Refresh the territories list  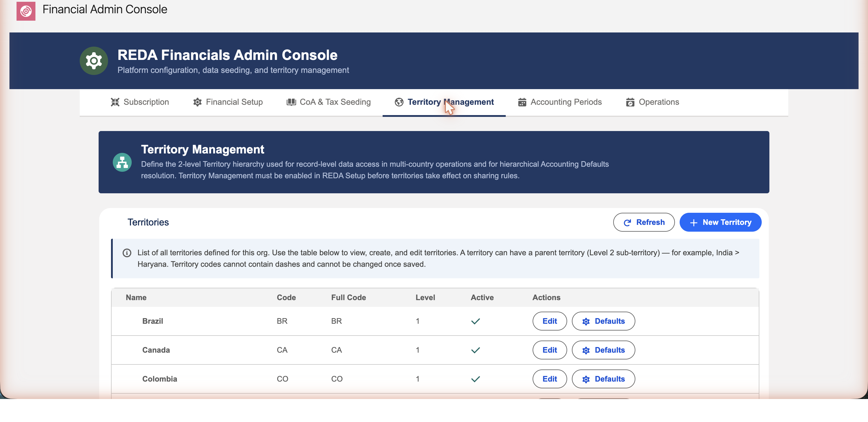[x=644, y=222]
